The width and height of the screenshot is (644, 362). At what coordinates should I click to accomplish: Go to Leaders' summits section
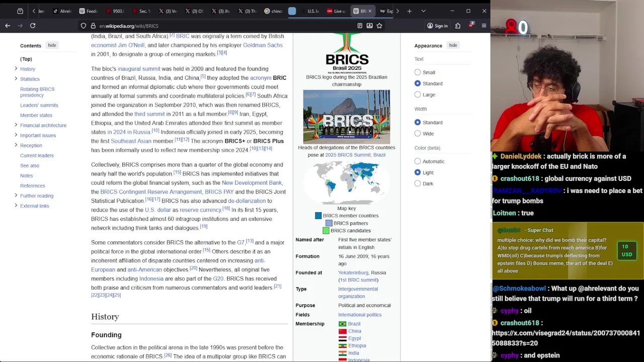[x=39, y=105]
